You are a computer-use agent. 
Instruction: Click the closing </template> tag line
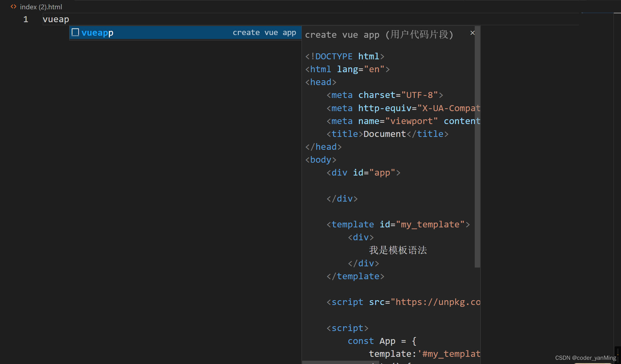355,276
